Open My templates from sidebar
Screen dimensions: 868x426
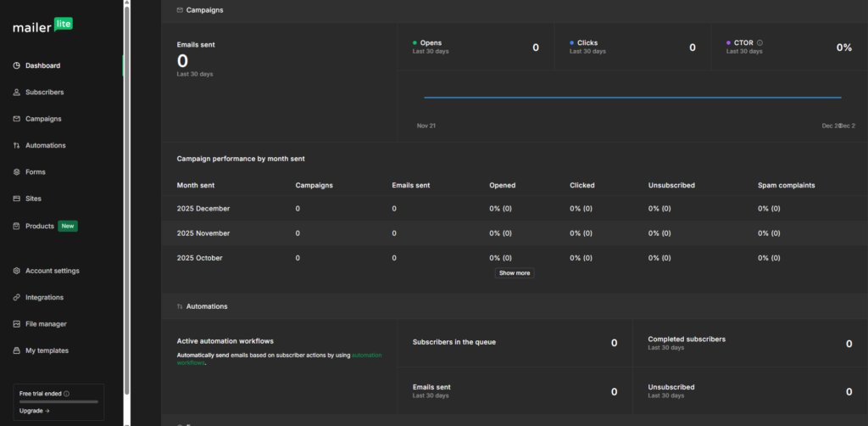[x=47, y=350]
